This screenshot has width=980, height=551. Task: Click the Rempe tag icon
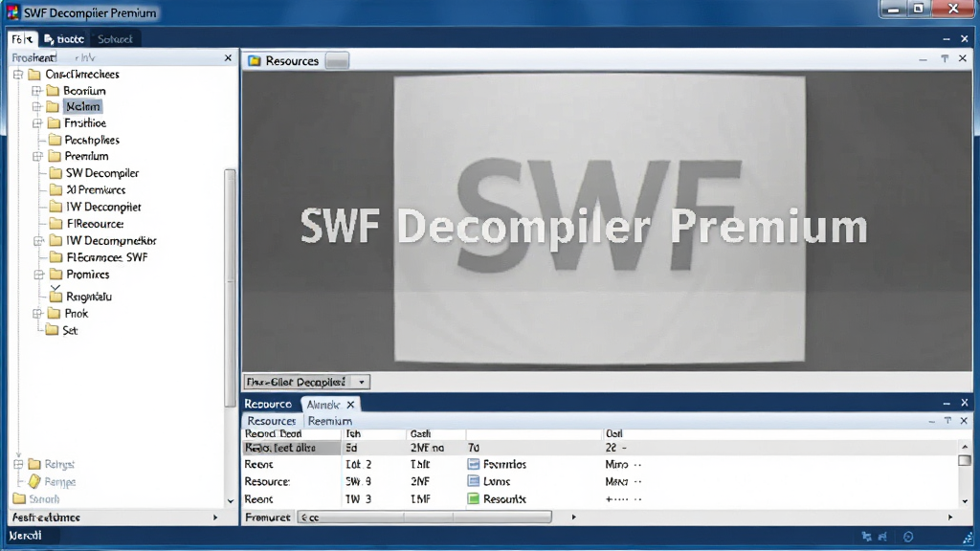pyautogui.click(x=34, y=482)
